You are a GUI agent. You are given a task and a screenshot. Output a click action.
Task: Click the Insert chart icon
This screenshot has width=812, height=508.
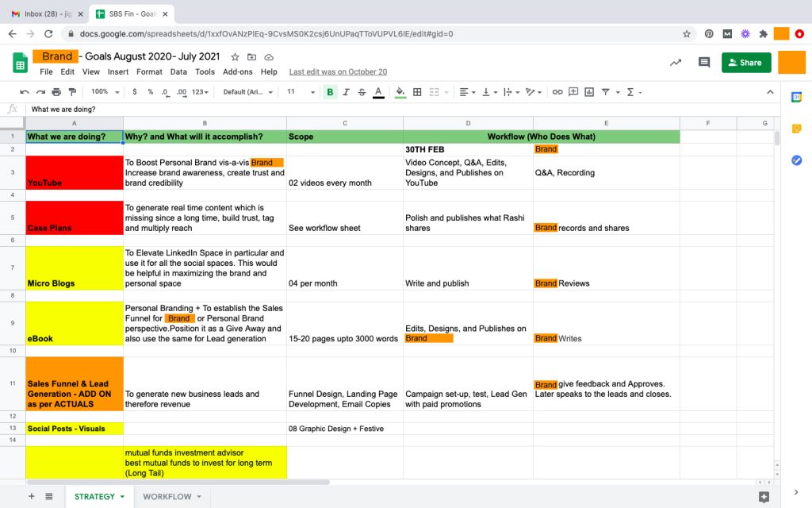tap(589, 92)
